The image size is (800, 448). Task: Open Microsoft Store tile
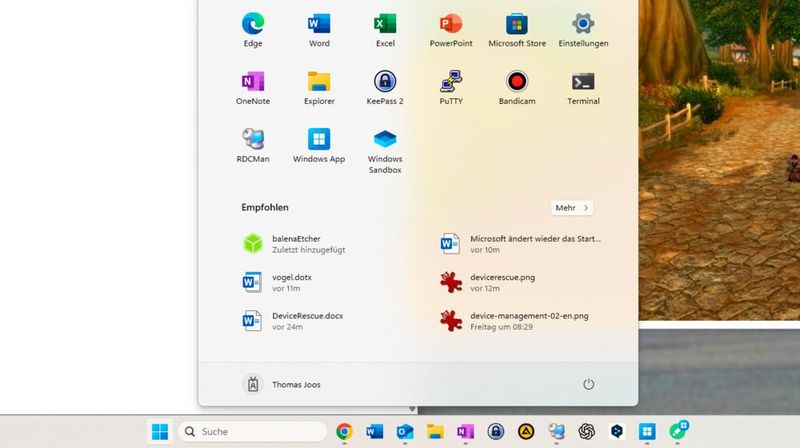(x=517, y=30)
